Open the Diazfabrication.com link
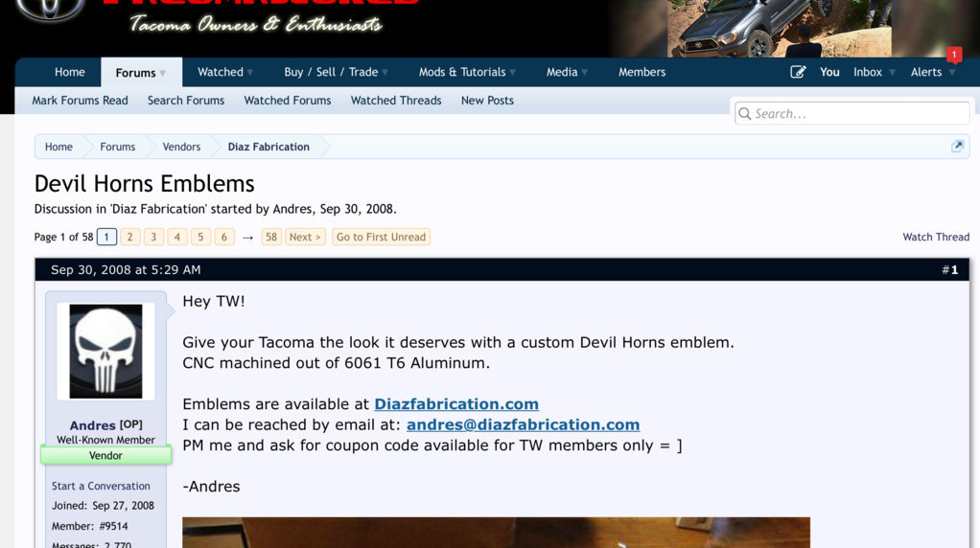 [456, 404]
